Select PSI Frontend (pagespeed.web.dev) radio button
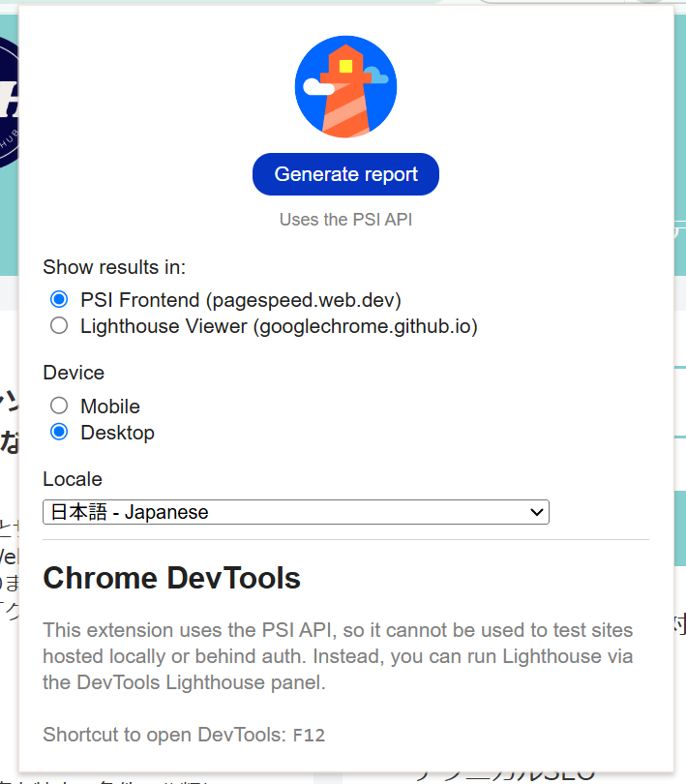The image size is (686, 784). [59, 299]
